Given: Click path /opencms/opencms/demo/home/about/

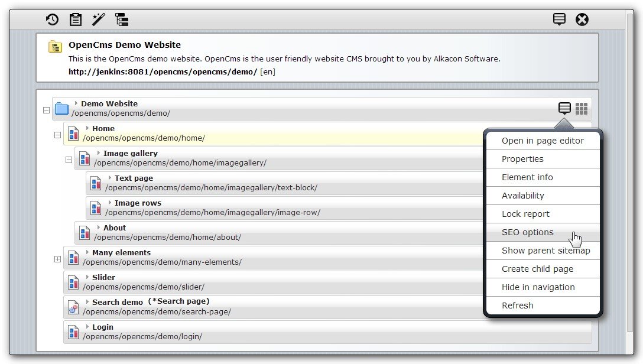Looking at the screenshot, I should coord(167,238).
